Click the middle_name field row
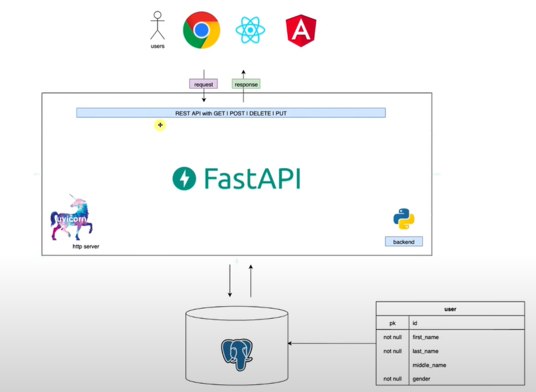 pos(429,365)
